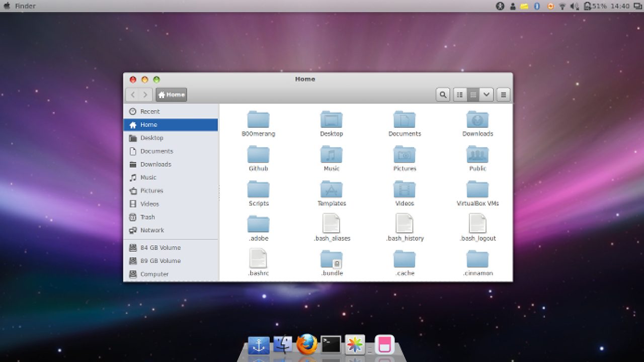Open 84 GB Volume in sidebar
Image resolution: width=644 pixels, height=362 pixels.
click(171, 248)
